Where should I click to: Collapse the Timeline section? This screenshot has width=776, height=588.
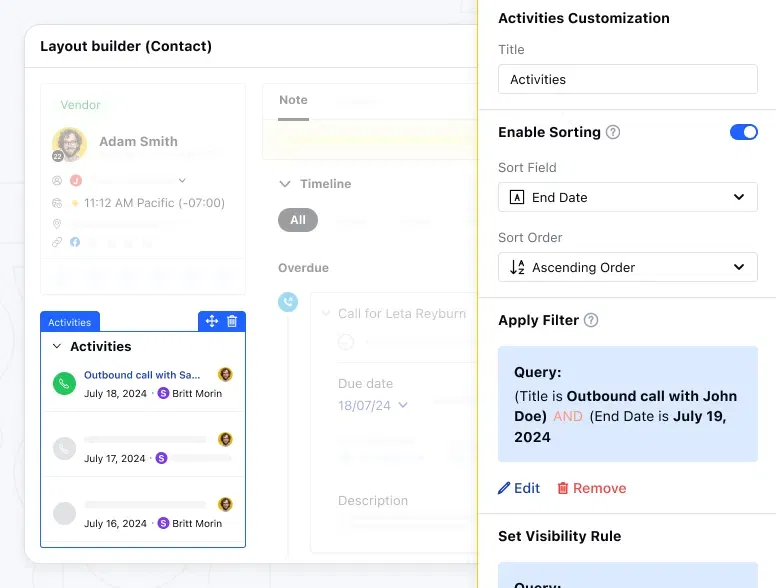(285, 184)
